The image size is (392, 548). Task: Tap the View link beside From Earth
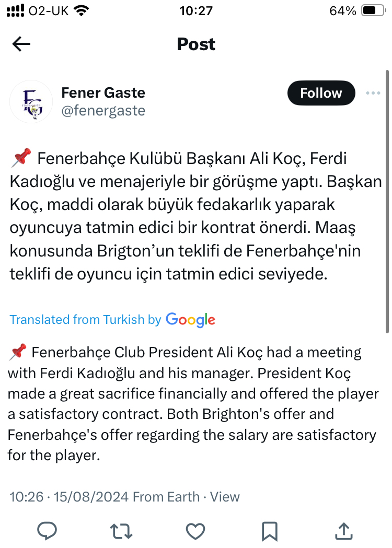[225, 497]
